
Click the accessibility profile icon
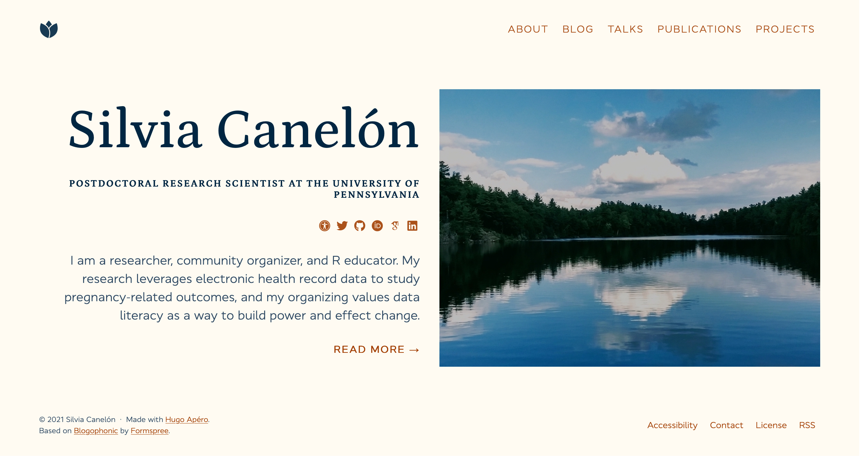point(324,226)
